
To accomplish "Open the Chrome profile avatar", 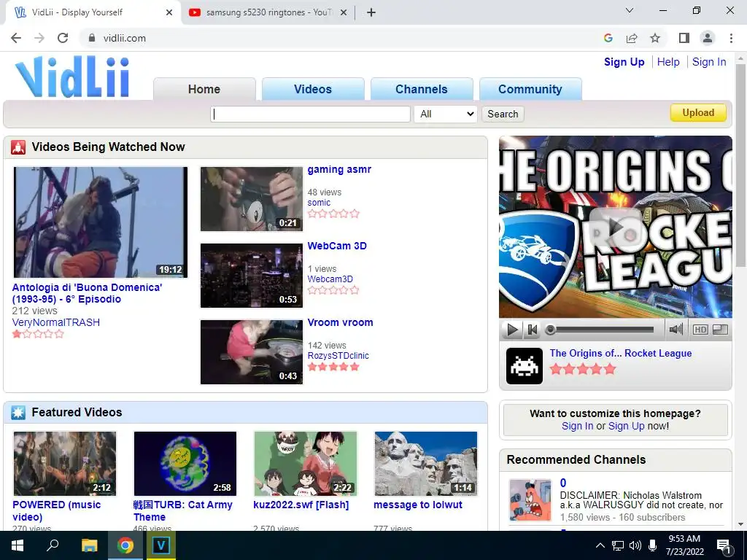I will tap(708, 38).
